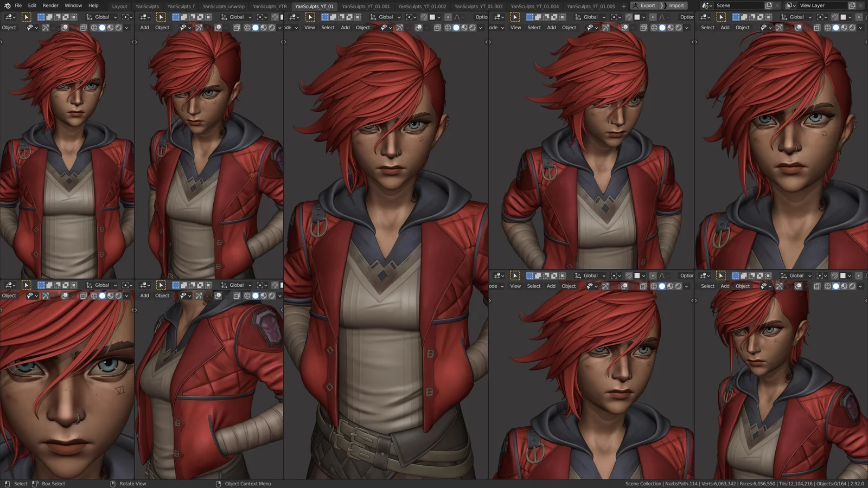This screenshot has height=488, width=868.
Task: Open the Render menu
Action: coord(50,5)
